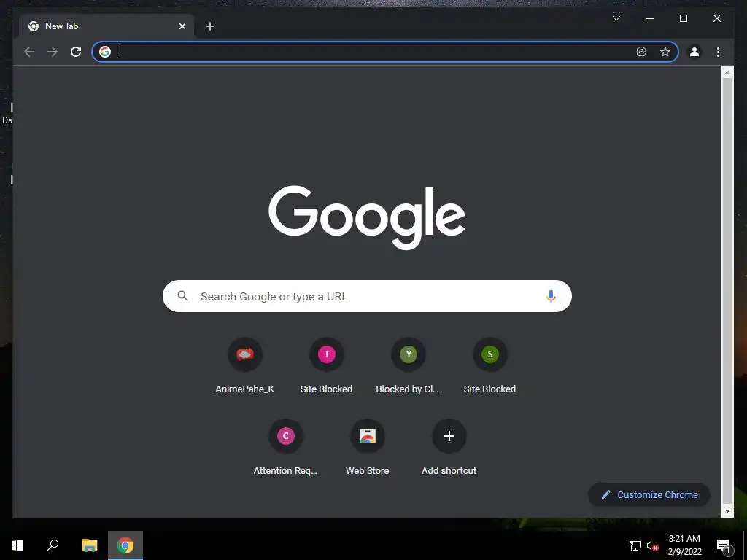Click the Customize Chrome button

[649, 495]
